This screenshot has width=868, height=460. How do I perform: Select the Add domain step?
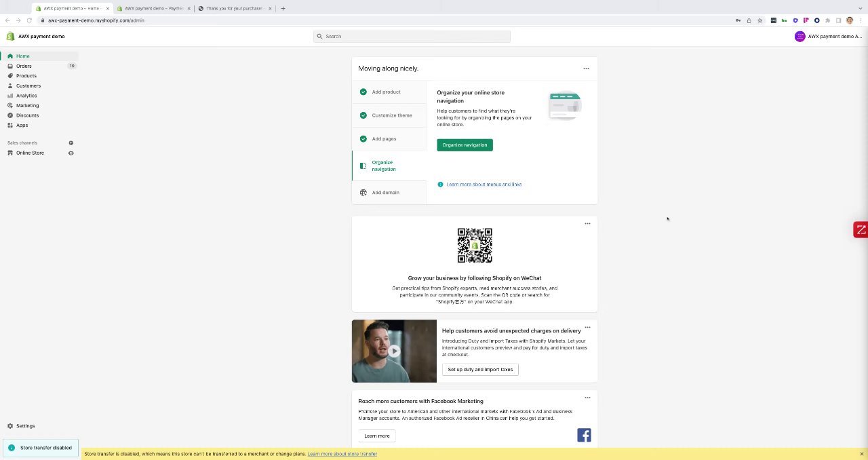[x=389, y=192]
